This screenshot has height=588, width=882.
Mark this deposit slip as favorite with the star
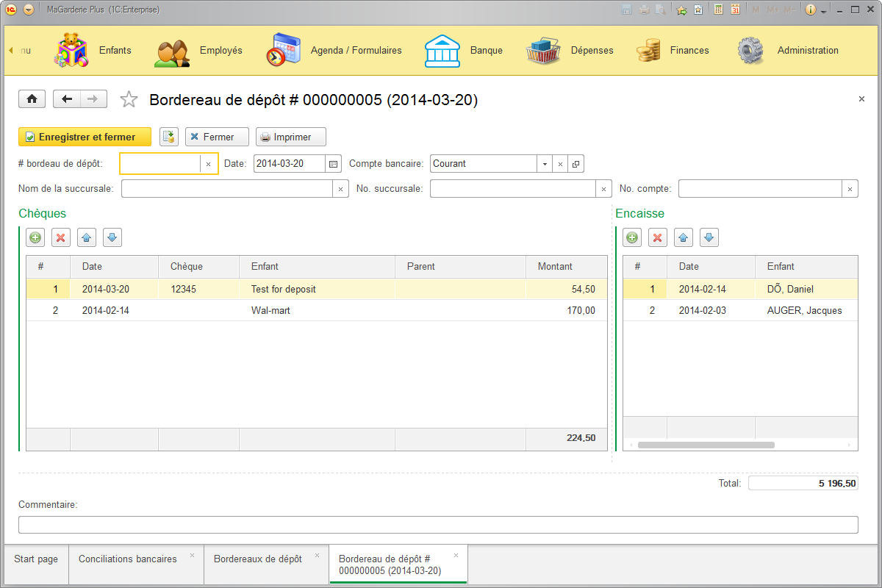pos(129,98)
